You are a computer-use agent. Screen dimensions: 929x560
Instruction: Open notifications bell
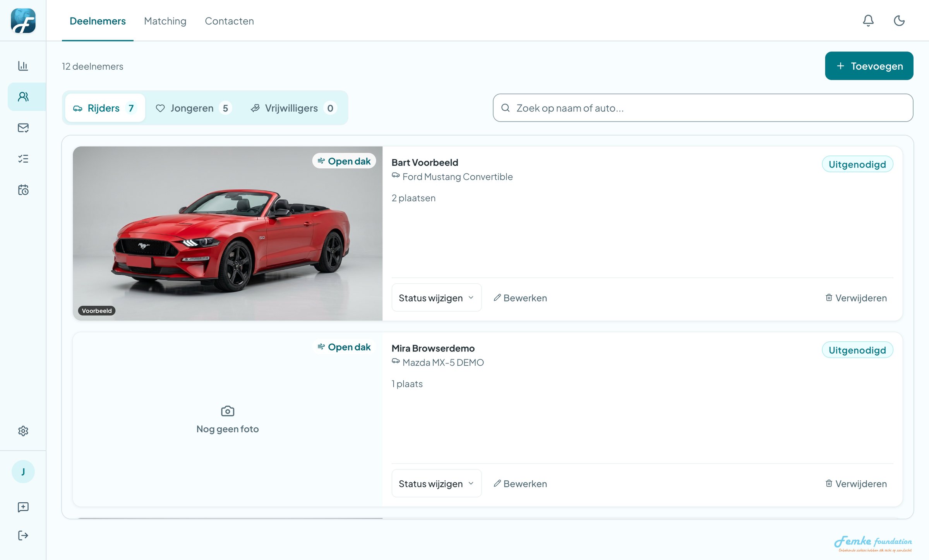pyautogui.click(x=868, y=21)
